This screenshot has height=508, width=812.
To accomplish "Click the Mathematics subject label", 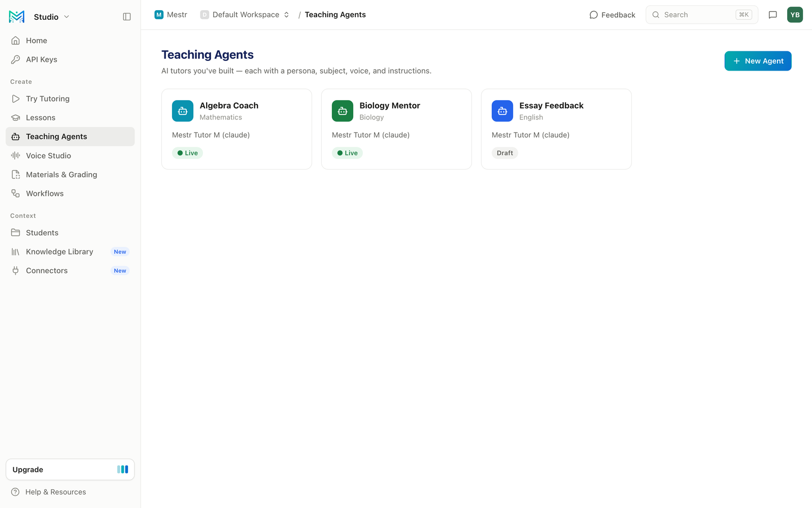I will click(x=221, y=117).
